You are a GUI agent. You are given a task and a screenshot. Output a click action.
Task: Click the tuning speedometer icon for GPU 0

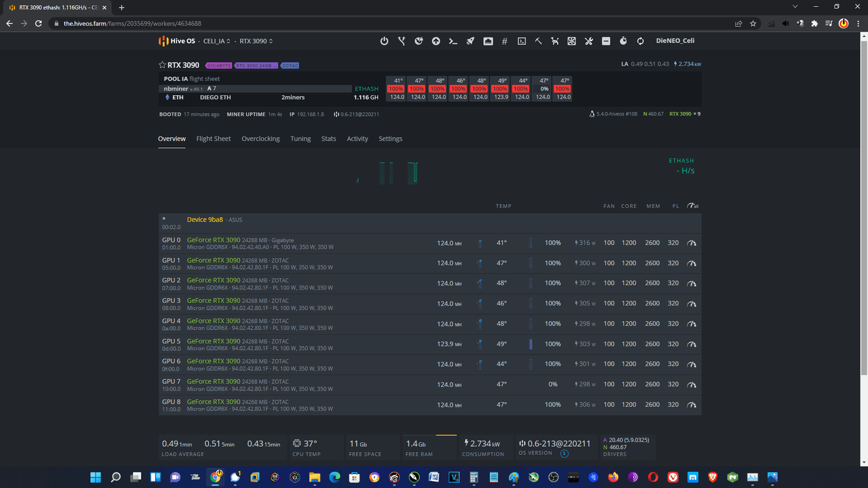(x=692, y=243)
